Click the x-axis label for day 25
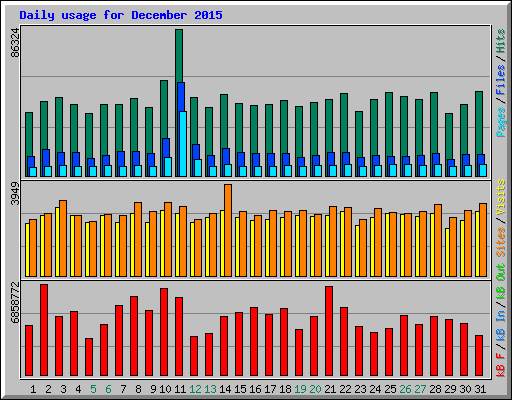Screen dimensions: 512x400 click(x=390, y=389)
